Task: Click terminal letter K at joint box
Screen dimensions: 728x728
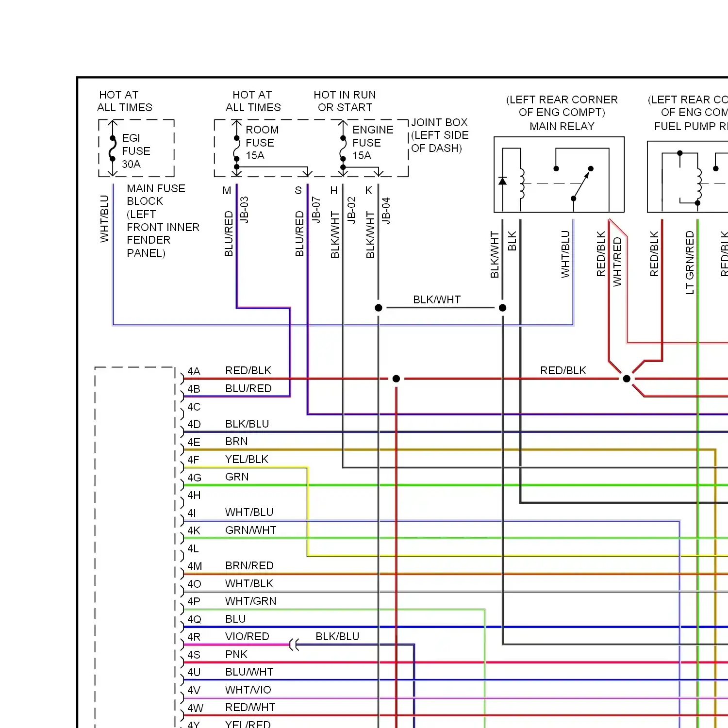Action: click(369, 191)
